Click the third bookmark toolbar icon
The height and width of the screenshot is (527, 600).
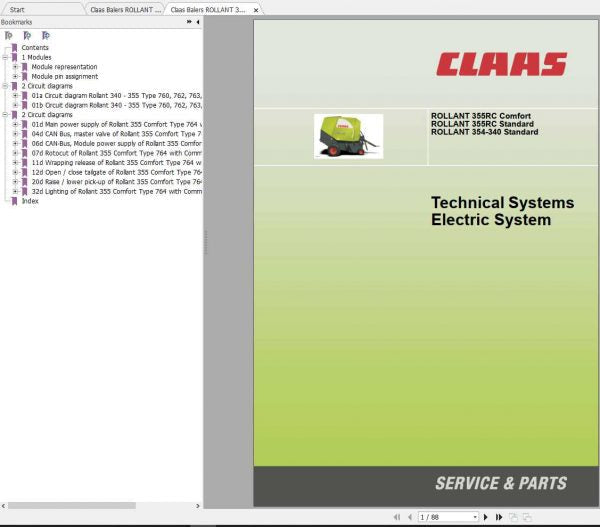click(x=45, y=34)
